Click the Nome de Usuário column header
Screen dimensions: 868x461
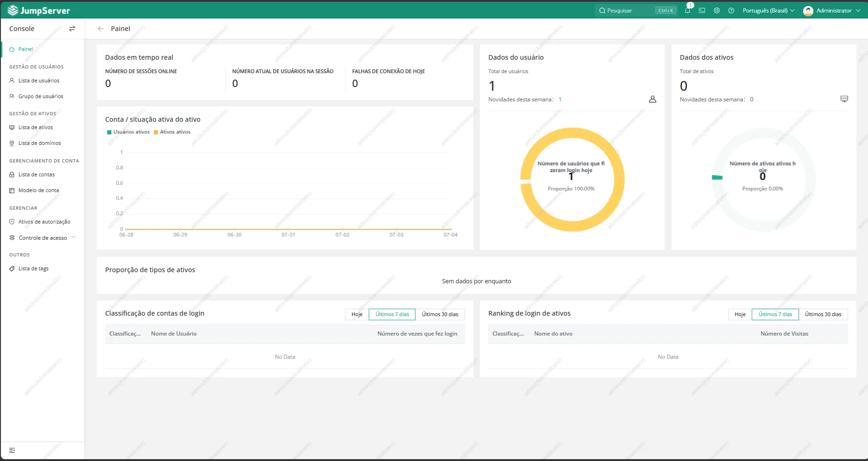174,334
